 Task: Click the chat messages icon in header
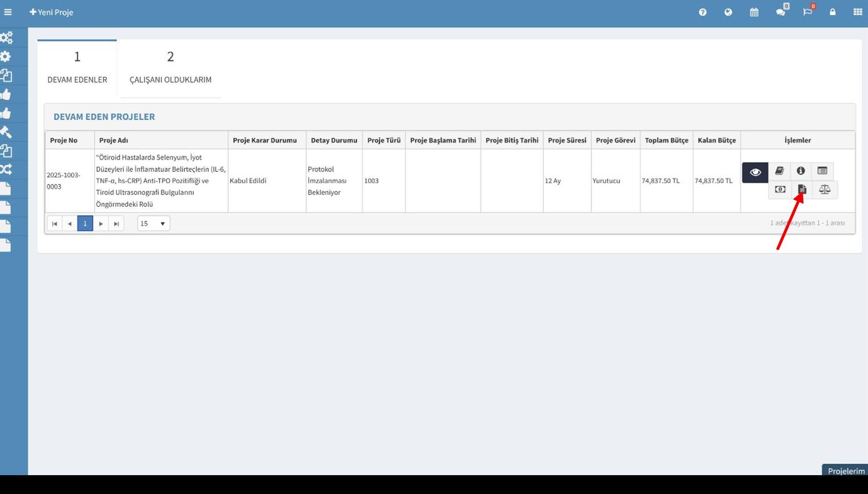click(x=780, y=12)
